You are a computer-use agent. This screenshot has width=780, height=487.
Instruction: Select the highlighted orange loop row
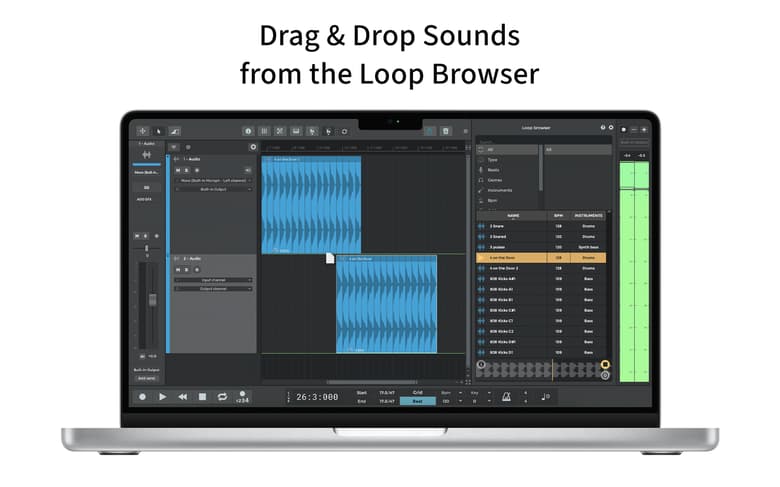pos(541,257)
